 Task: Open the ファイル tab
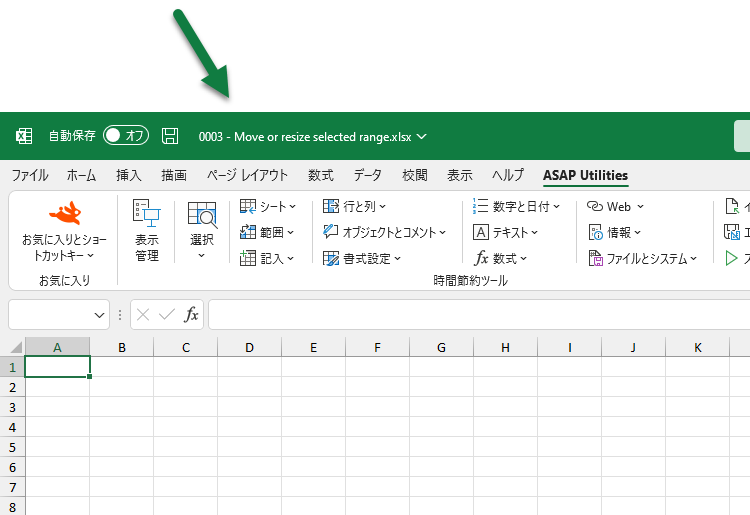(x=30, y=175)
